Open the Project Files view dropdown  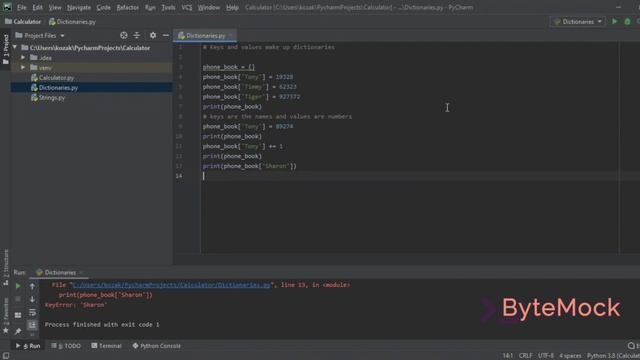tap(40, 36)
